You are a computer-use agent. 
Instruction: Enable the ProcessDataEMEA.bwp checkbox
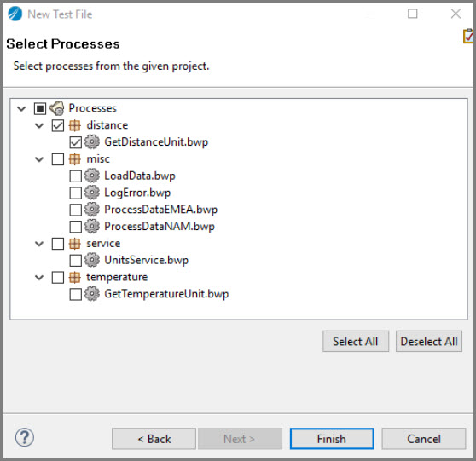[x=76, y=210]
